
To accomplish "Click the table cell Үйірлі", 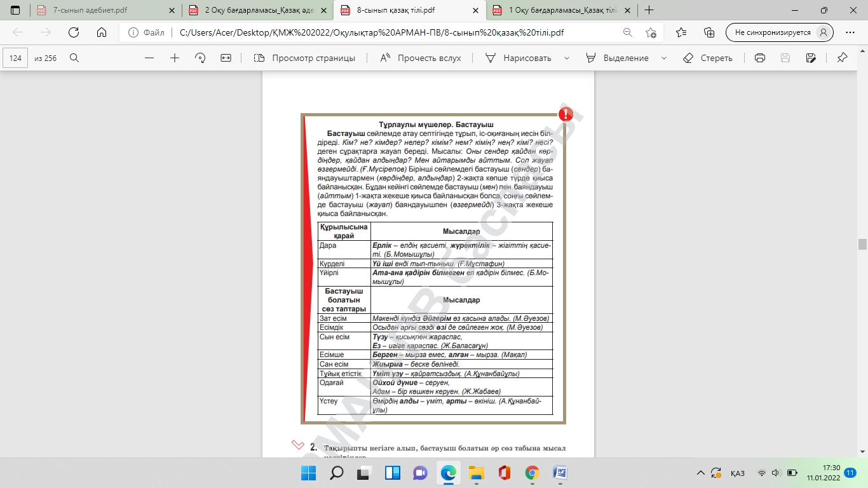I will tap(344, 277).
